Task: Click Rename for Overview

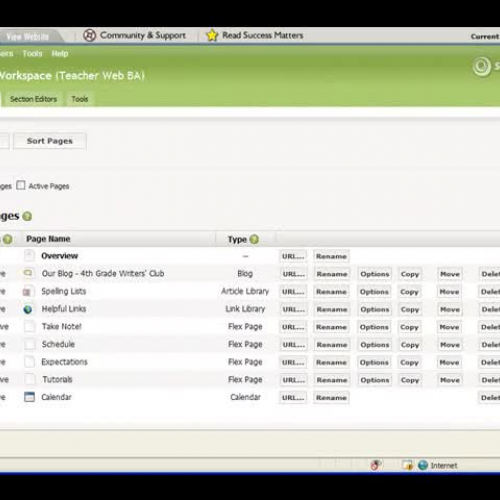Action: point(331,256)
